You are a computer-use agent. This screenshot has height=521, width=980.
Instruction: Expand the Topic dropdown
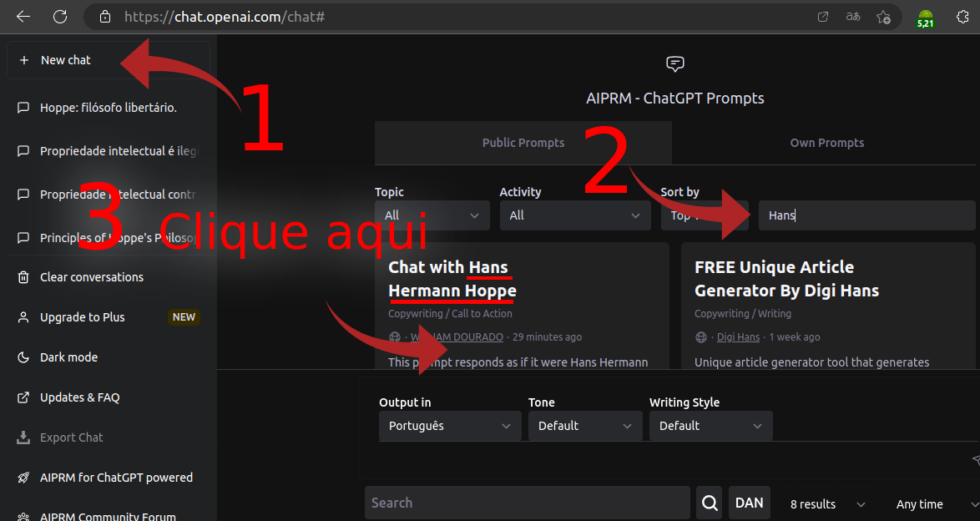click(x=432, y=215)
